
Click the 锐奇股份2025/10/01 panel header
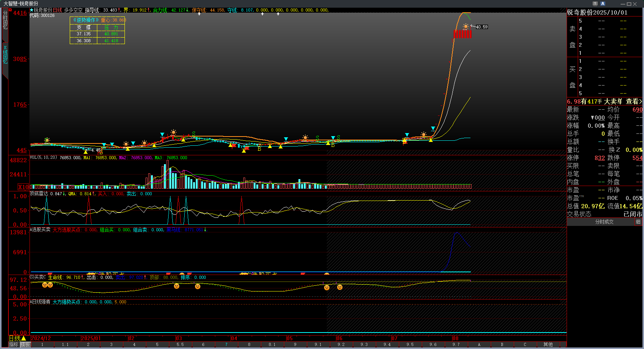click(x=597, y=12)
